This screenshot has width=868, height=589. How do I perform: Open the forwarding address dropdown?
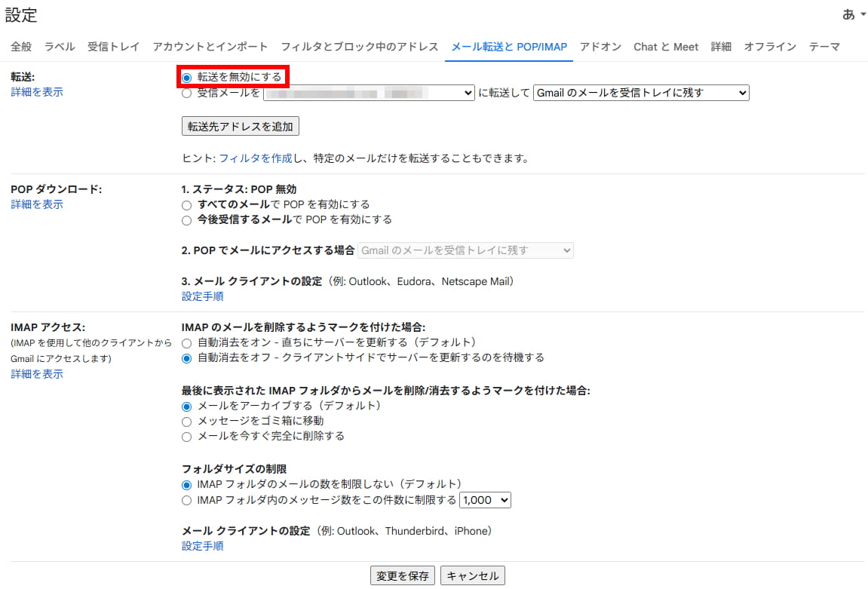[x=368, y=93]
